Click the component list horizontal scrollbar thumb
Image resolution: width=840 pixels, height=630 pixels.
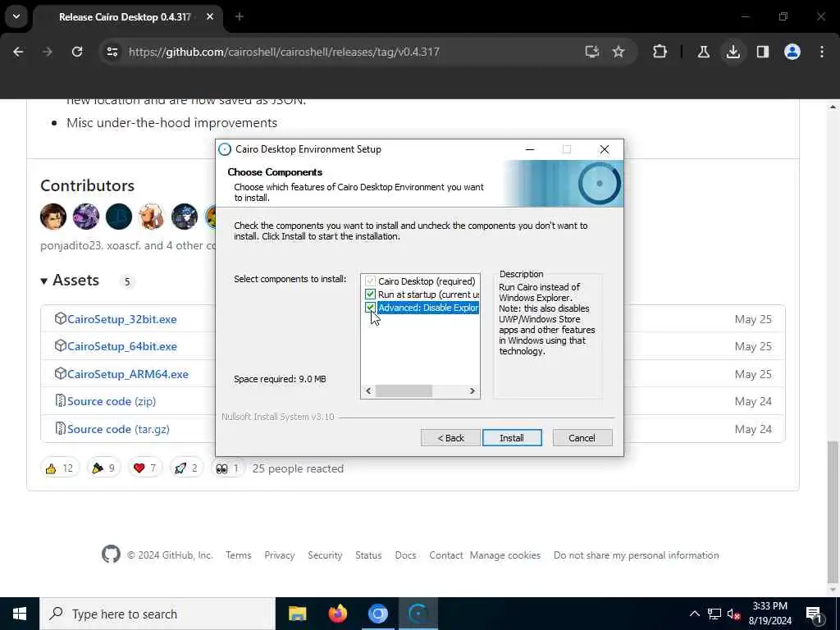(404, 391)
